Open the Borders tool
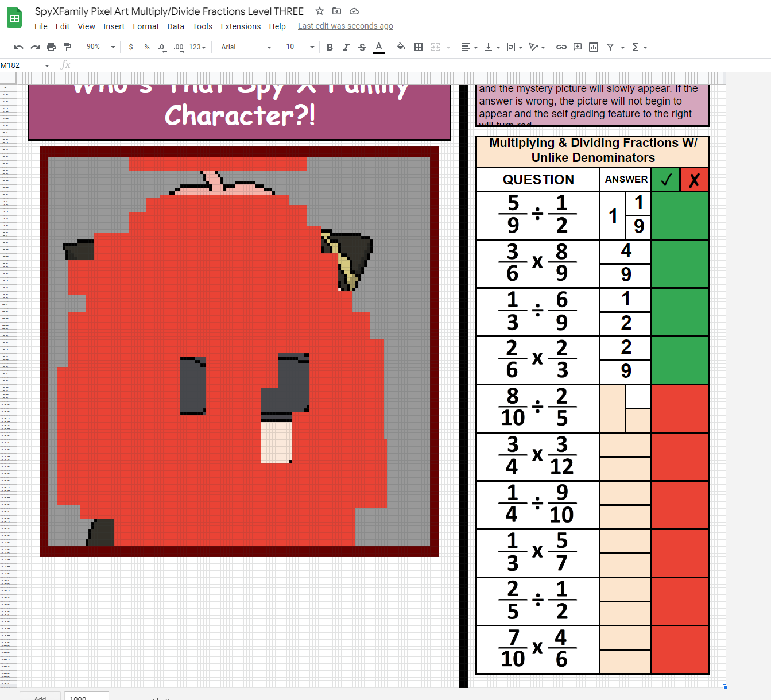This screenshot has width=771, height=700. (419, 47)
